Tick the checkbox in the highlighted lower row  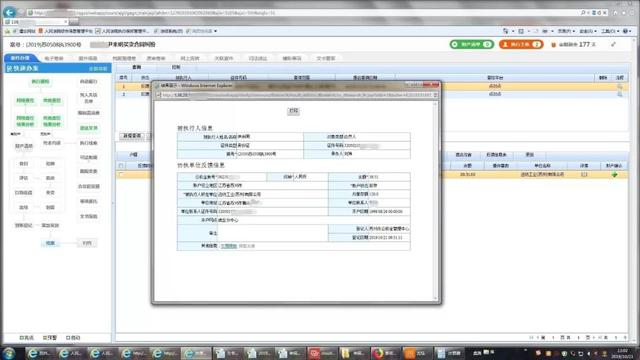121,175
